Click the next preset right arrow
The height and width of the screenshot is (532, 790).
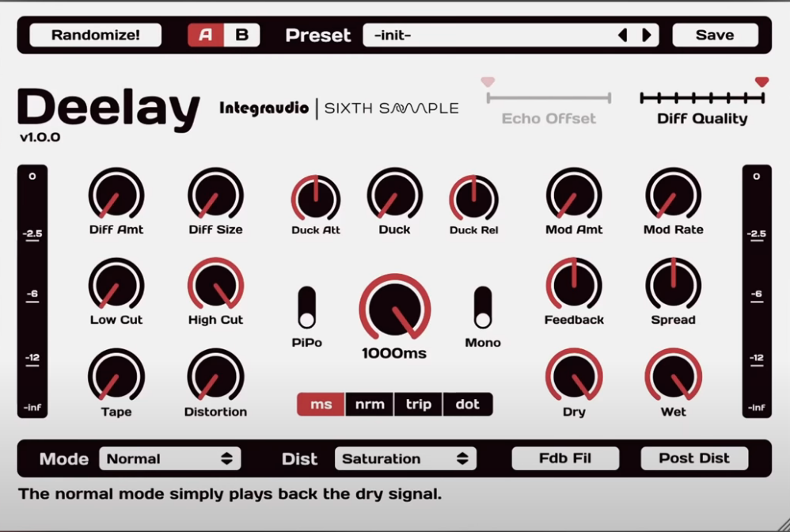click(x=647, y=36)
